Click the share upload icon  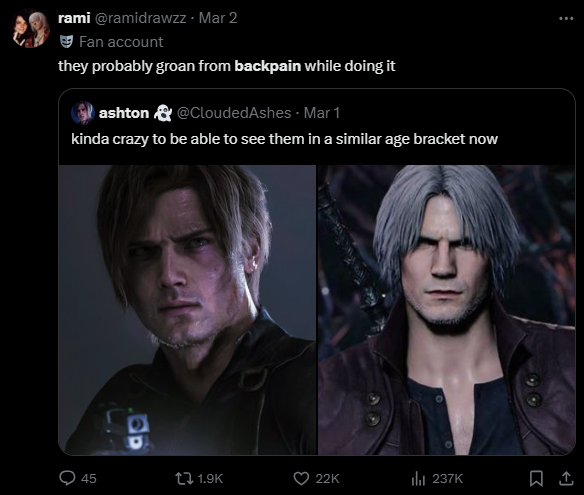coord(566,478)
